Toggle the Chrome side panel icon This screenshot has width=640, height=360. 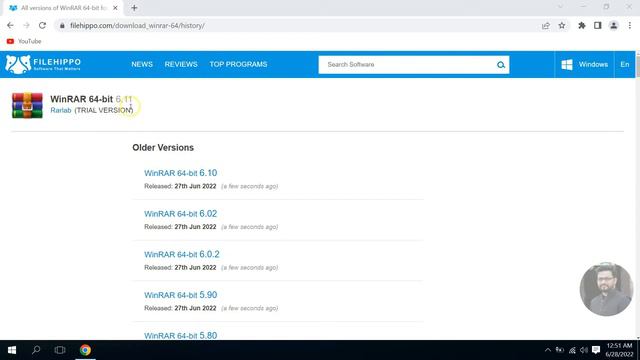[x=598, y=26]
